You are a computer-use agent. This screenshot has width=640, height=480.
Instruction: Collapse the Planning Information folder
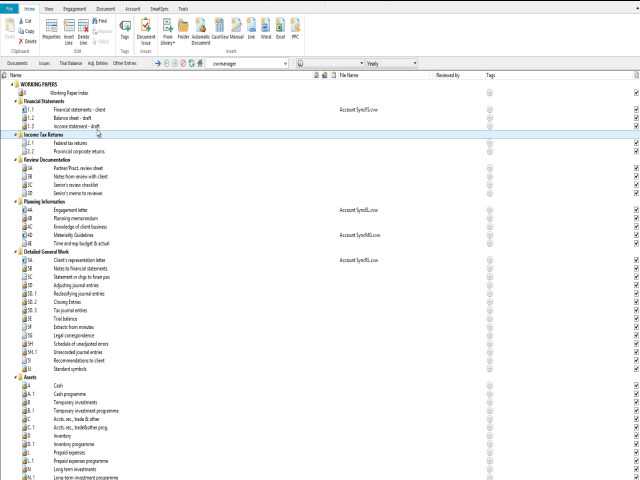pyautogui.click(x=16, y=202)
